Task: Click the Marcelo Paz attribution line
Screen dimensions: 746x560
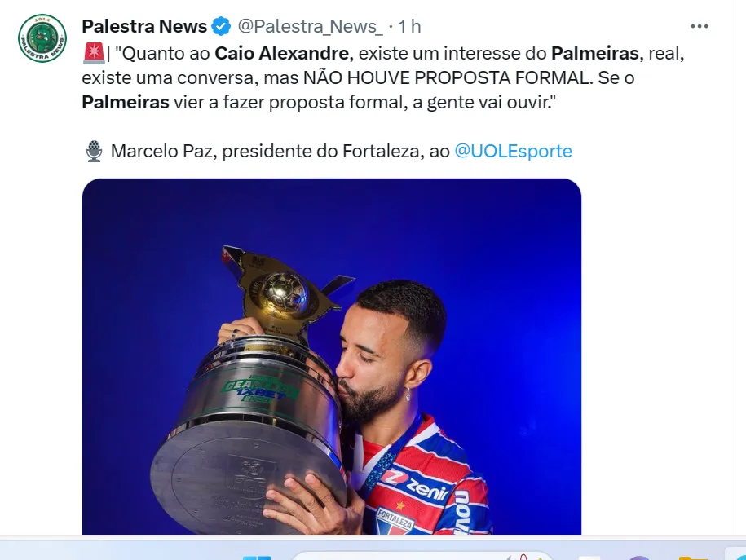Action: click(329, 151)
